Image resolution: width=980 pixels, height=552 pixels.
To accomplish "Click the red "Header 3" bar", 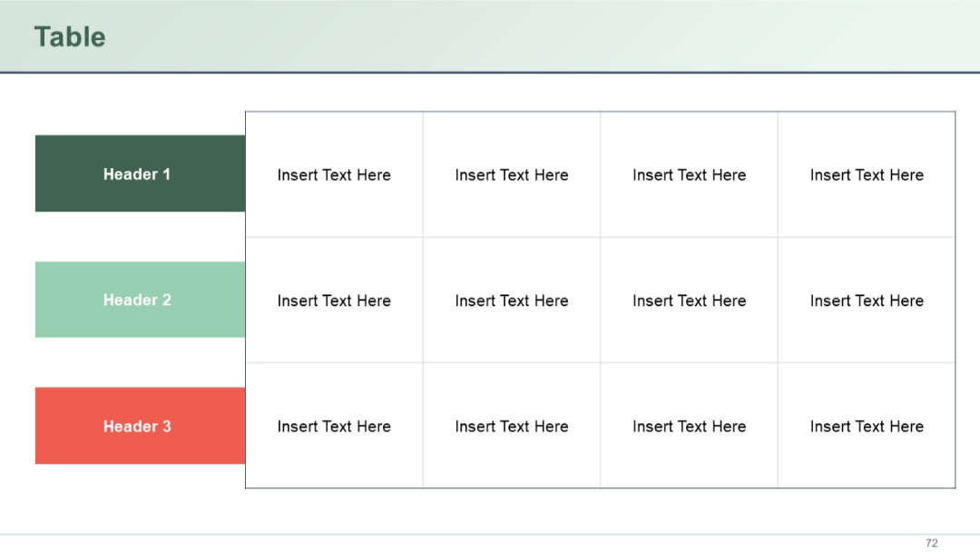I will click(x=138, y=426).
